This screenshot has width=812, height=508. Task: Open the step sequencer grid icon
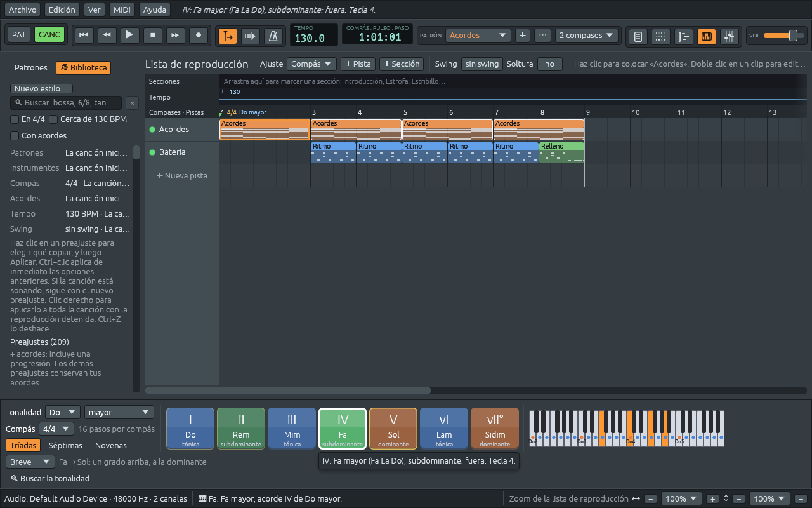coord(660,36)
